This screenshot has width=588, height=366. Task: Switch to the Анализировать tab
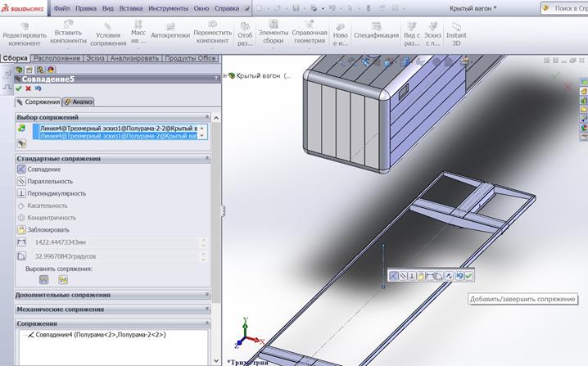pyautogui.click(x=133, y=58)
